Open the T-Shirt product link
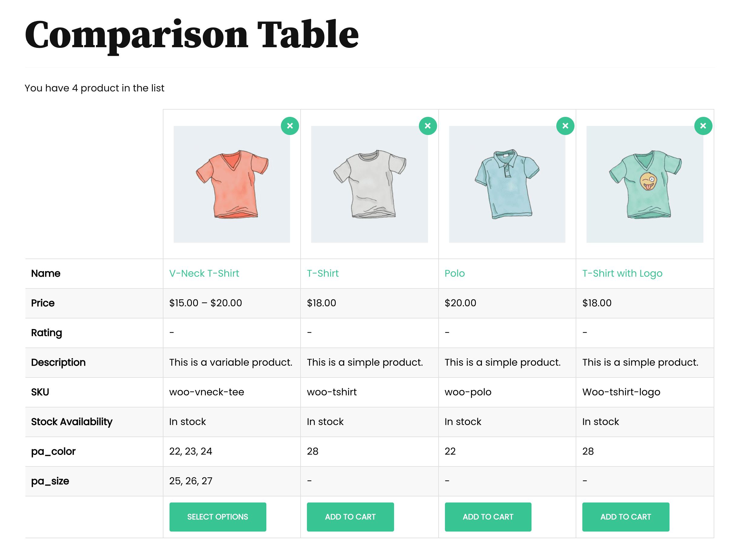 [x=323, y=273]
